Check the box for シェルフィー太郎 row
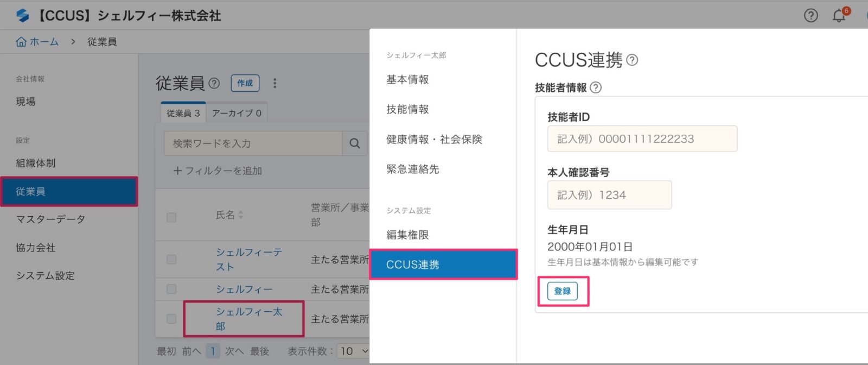Image resolution: width=868 pixels, height=365 pixels. (x=171, y=319)
